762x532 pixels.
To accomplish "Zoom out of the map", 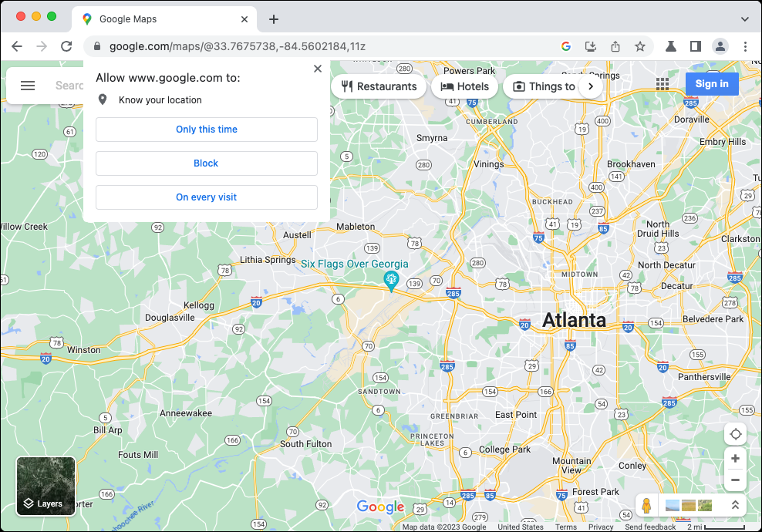I will (x=735, y=480).
